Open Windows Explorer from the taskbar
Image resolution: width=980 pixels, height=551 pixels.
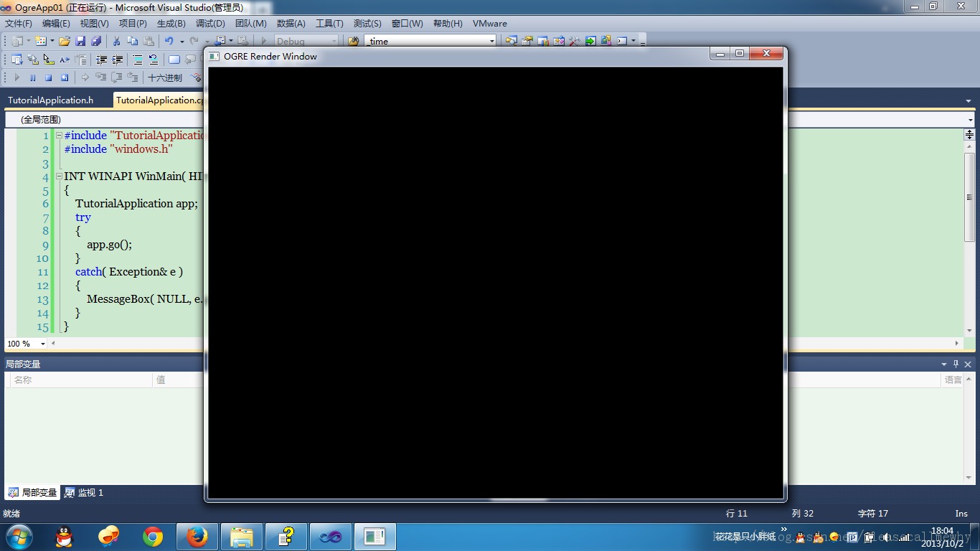[242, 537]
